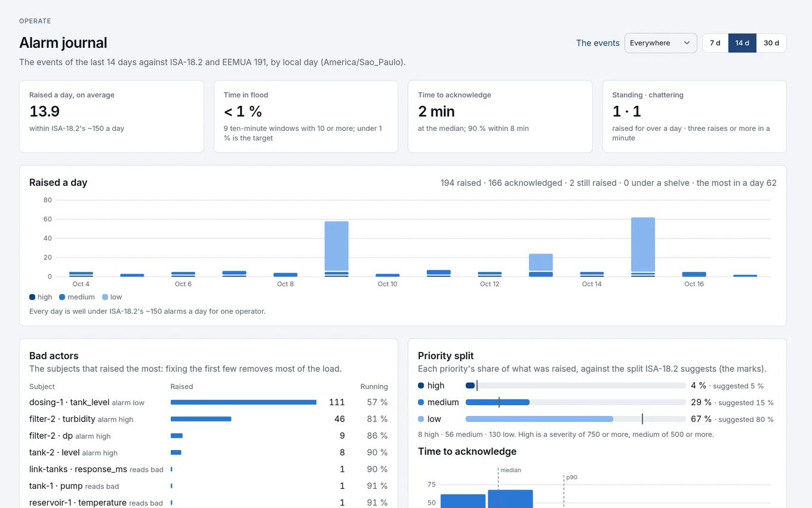Click the "The events" label
This screenshot has height=508, width=812.
click(x=598, y=43)
